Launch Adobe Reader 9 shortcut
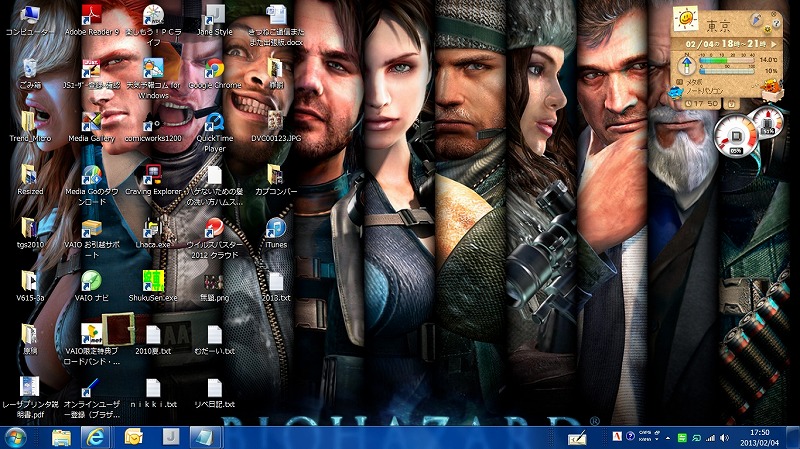 (x=92, y=20)
